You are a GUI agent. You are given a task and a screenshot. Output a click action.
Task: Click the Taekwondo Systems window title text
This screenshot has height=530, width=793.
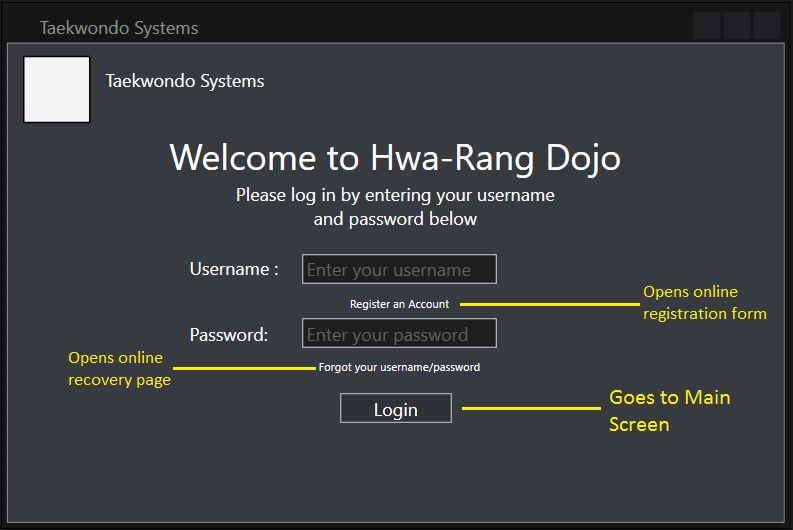click(x=119, y=28)
